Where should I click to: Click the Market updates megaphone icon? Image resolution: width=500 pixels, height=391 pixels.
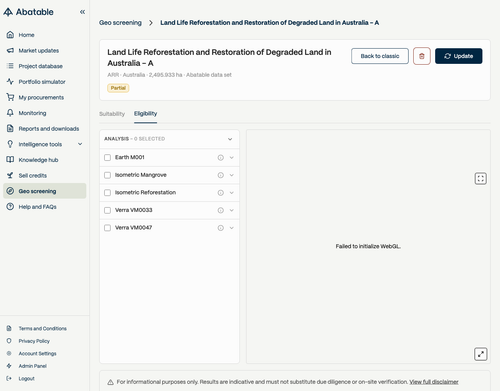tap(10, 50)
